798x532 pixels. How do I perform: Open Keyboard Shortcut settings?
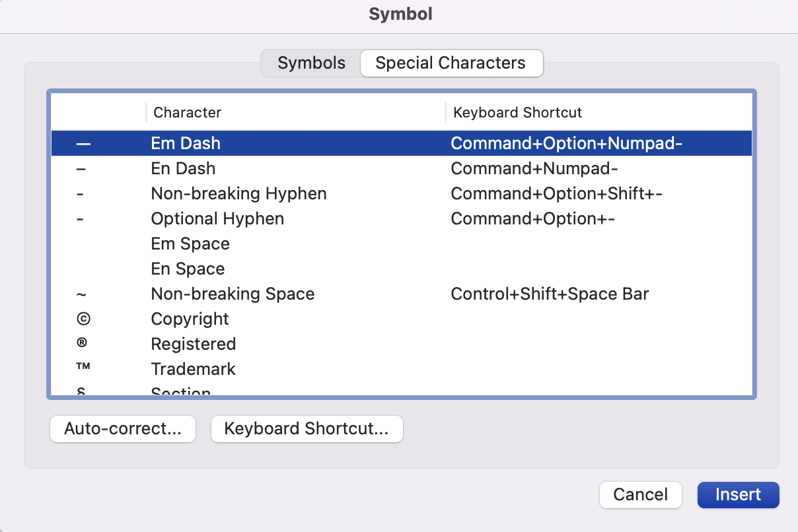click(x=307, y=429)
